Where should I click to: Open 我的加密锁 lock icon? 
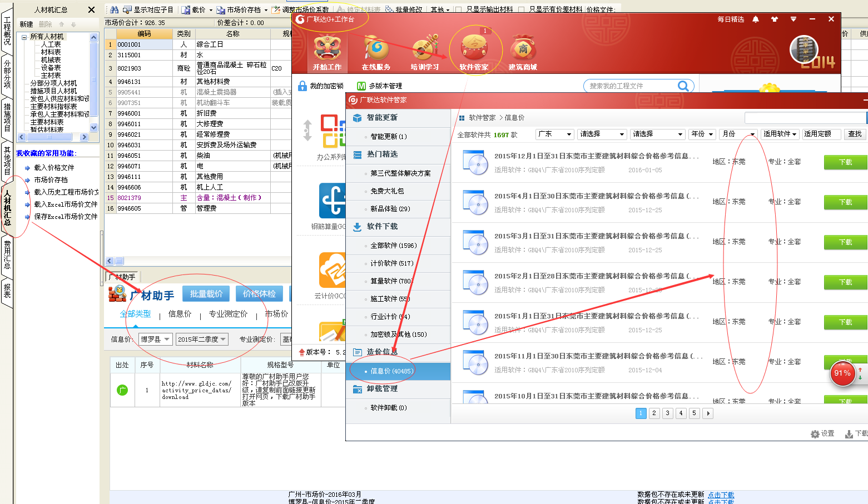coord(302,86)
